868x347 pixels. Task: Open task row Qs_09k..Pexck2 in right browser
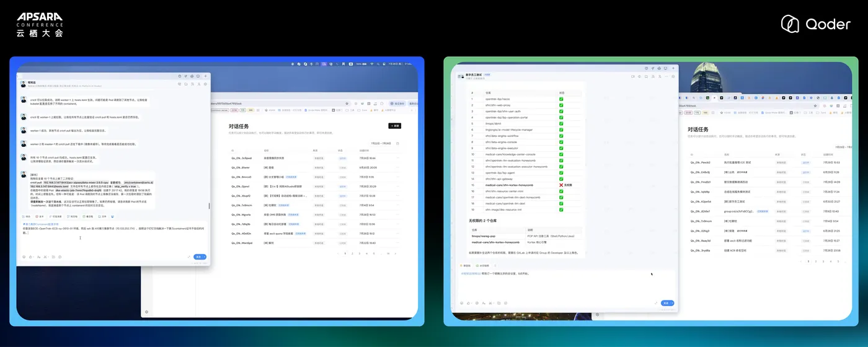point(769,162)
